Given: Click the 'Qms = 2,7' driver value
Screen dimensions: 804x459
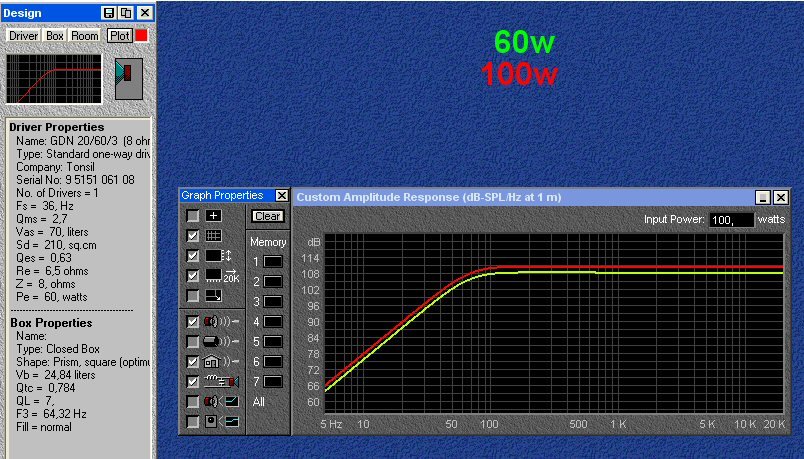Looking at the screenshot, I should pos(42,219).
